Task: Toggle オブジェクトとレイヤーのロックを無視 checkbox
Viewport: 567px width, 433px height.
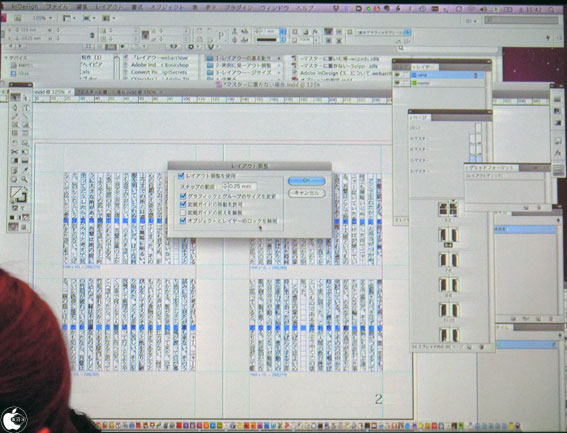Action: pos(183,221)
